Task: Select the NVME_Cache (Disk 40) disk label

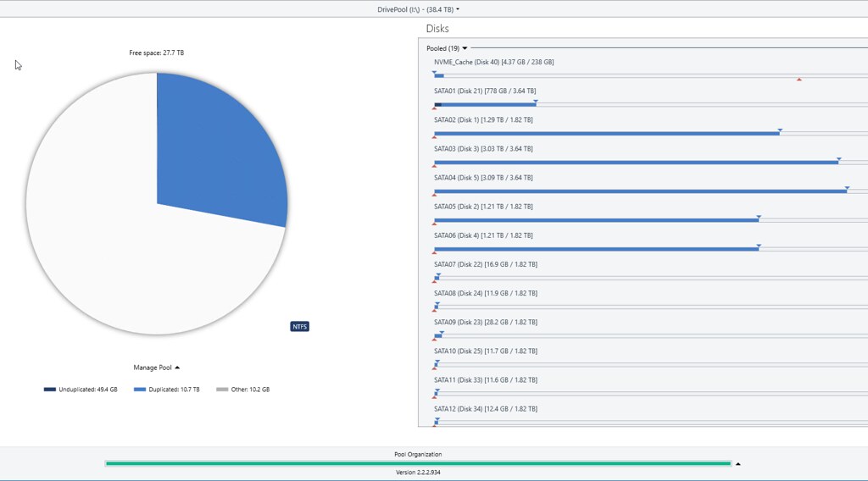Action: (493, 62)
